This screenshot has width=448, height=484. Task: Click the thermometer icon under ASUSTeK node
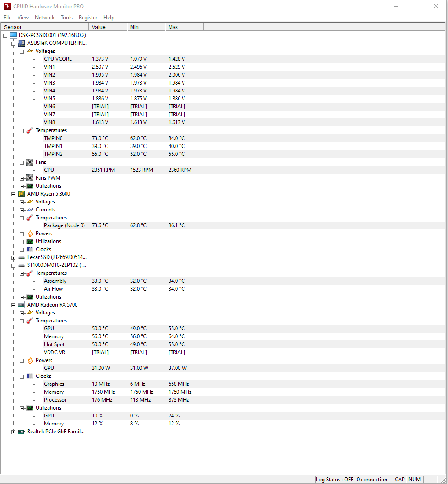[29, 130]
